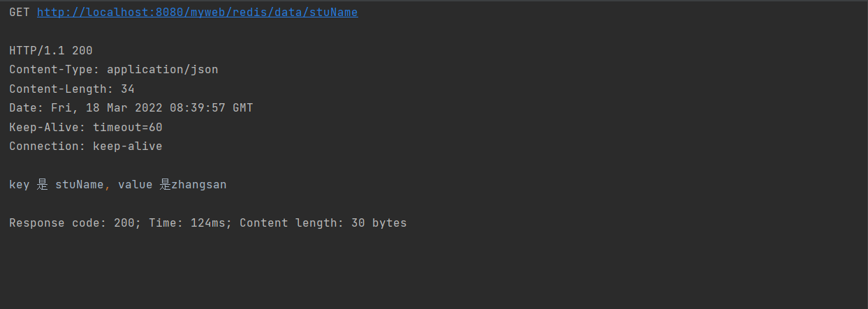868x309 pixels.
Task: Click the word value in response body
Action: click(135, 185)
